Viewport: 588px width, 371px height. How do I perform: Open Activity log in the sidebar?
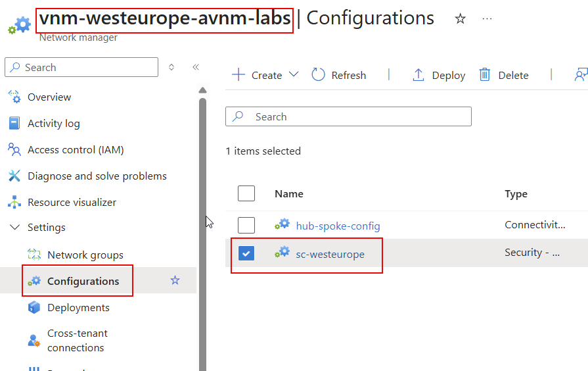click(x=53, y=124)
